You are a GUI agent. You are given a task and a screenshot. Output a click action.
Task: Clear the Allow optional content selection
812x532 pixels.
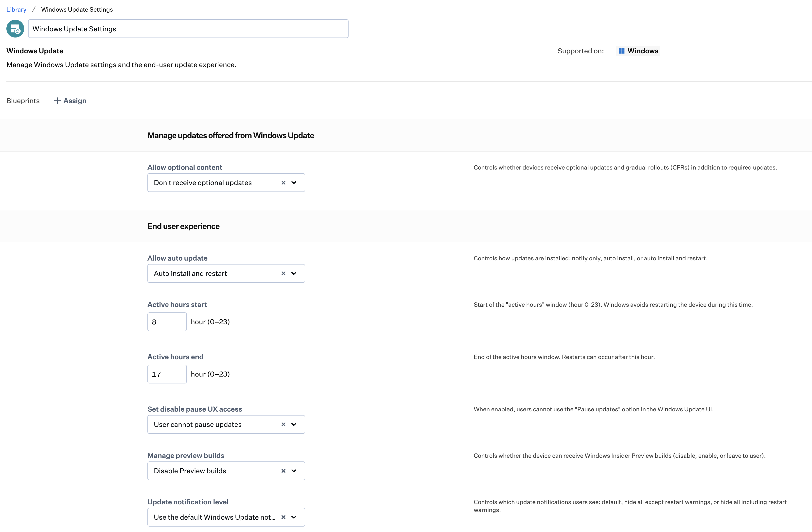[x=283, y=183]
